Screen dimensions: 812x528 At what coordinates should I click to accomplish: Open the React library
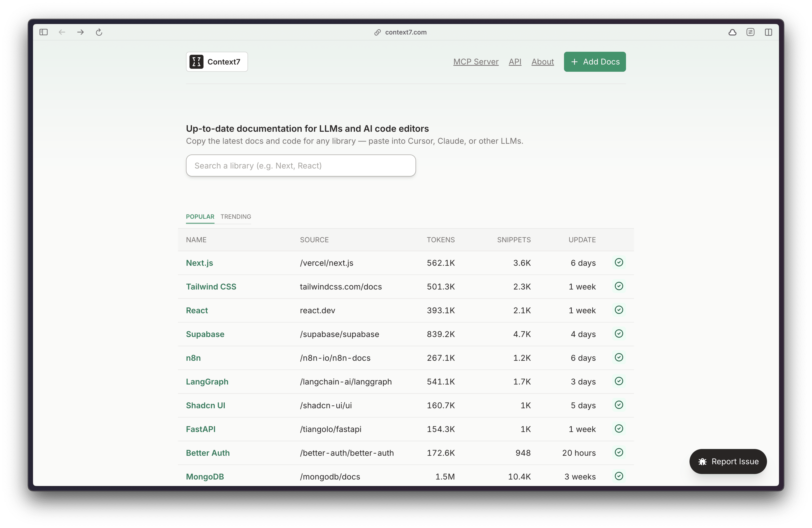coord(197,310)
